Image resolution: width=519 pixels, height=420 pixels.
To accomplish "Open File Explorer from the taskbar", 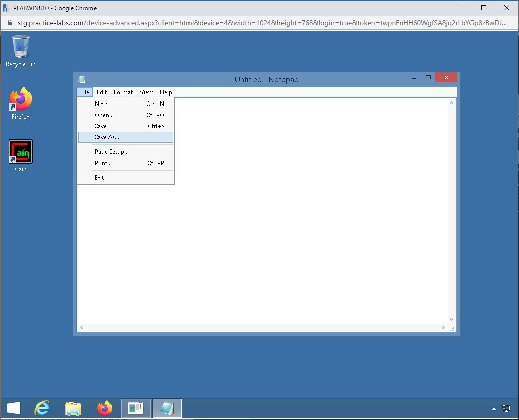I will click(73, 408).
